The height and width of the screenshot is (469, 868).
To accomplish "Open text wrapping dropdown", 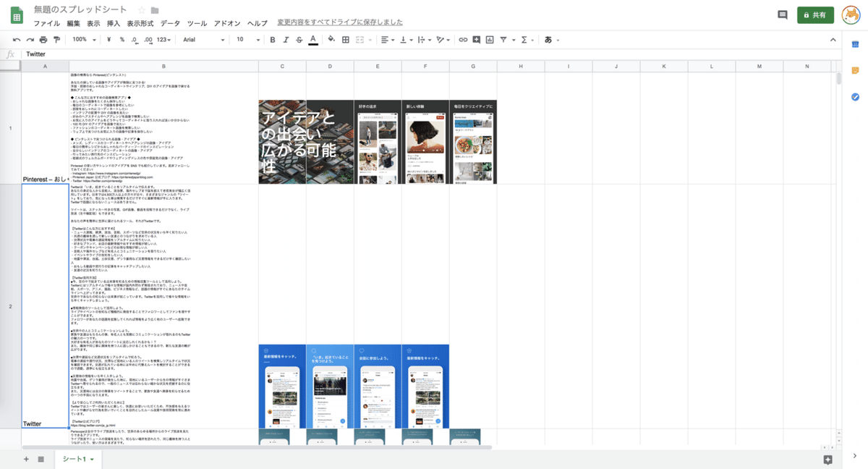I will (x=425, y=39).
